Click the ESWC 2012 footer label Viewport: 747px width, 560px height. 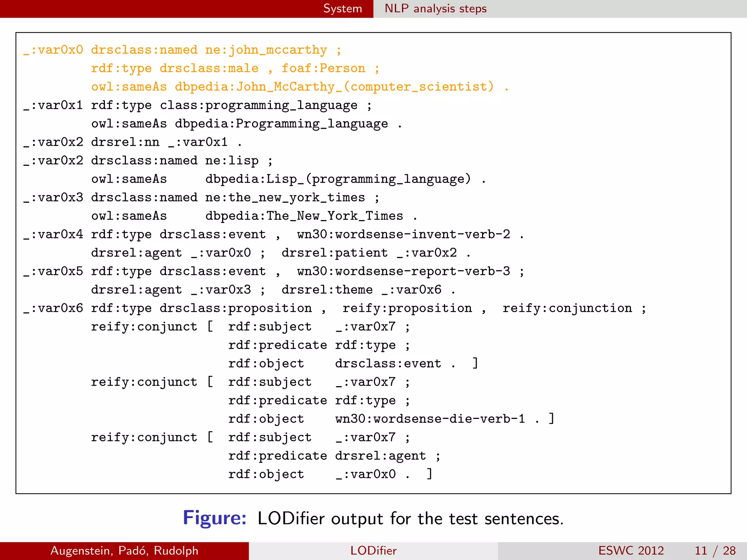[631, 551]
